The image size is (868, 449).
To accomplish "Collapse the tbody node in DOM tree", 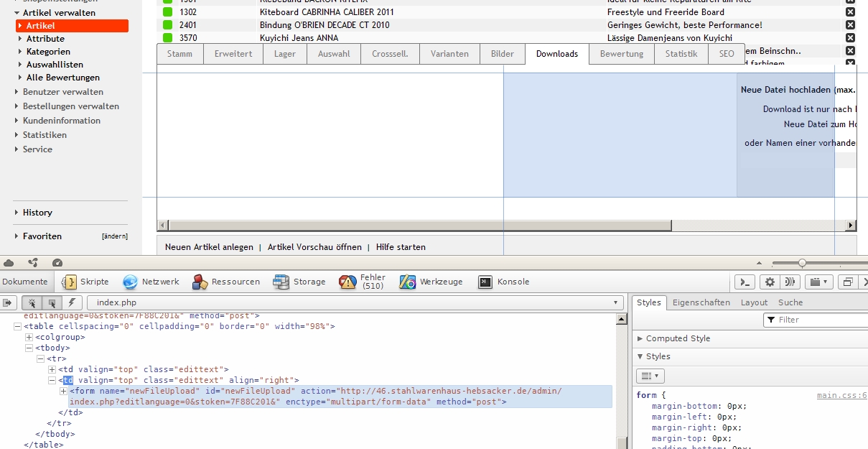I will click(29, 348).
